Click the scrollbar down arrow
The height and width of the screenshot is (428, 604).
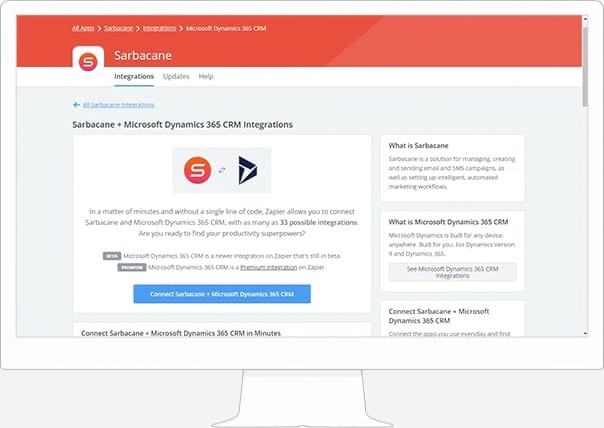point(585,333)
